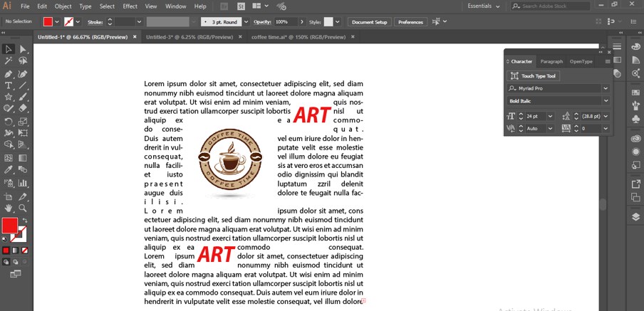Image resolution: width=644 pixels, height=311 pixels.
Task: Open the Style dropdown
Action: pos(338,22)
